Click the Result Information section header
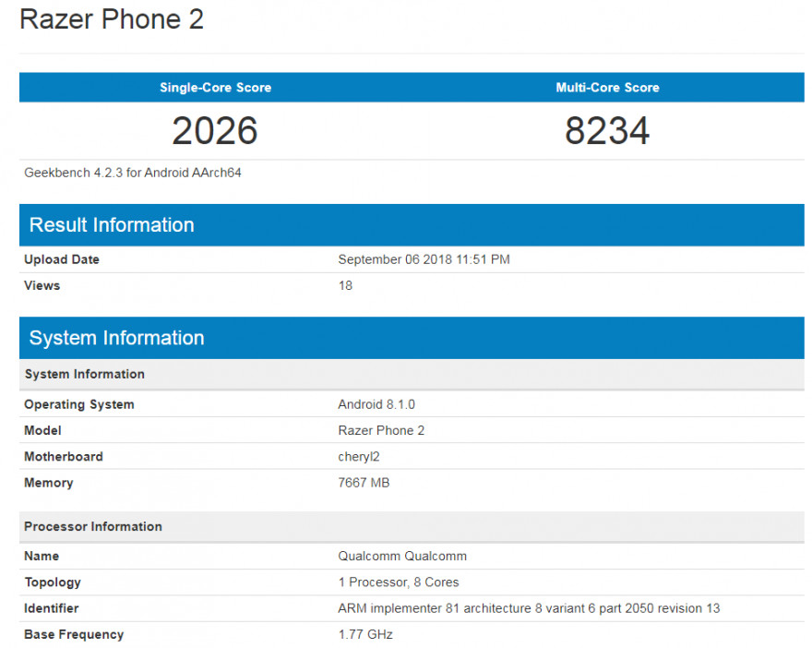Screen dimensions: 812x648 (112, 225)
